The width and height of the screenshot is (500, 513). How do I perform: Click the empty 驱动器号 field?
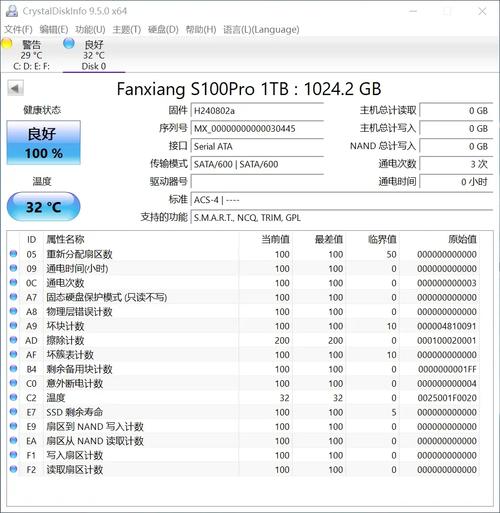click(257, 182)
